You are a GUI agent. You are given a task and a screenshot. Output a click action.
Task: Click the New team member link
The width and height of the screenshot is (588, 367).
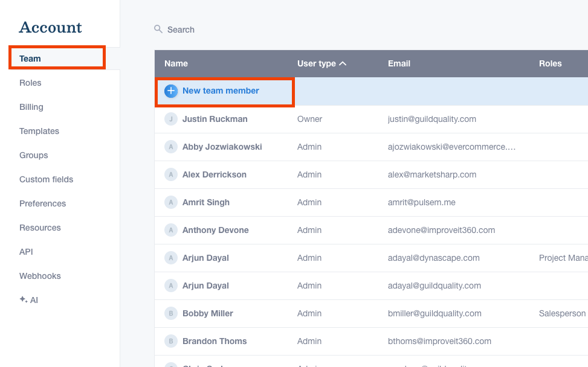(221, 91)
